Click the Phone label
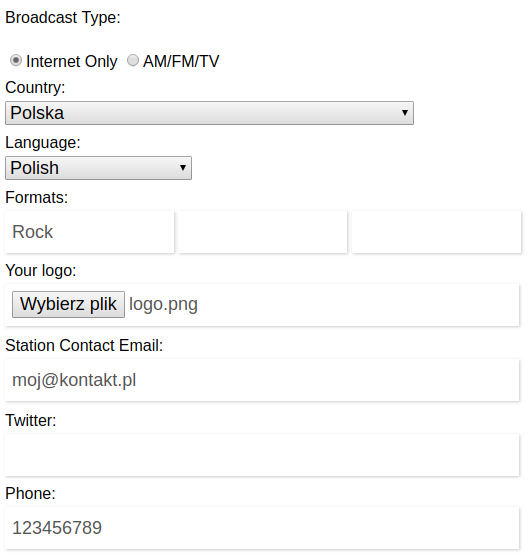The image size is (530, 555). coord(30,493)
